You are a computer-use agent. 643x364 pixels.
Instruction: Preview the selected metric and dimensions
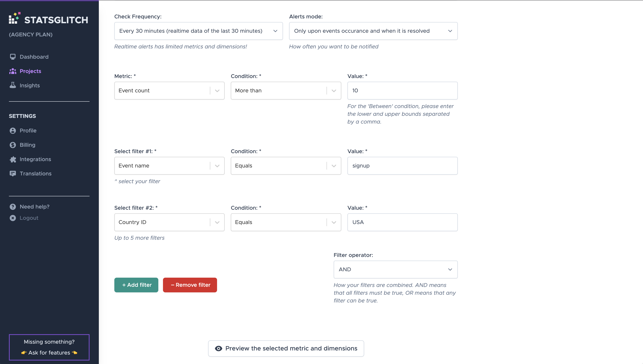click(286, 349)
